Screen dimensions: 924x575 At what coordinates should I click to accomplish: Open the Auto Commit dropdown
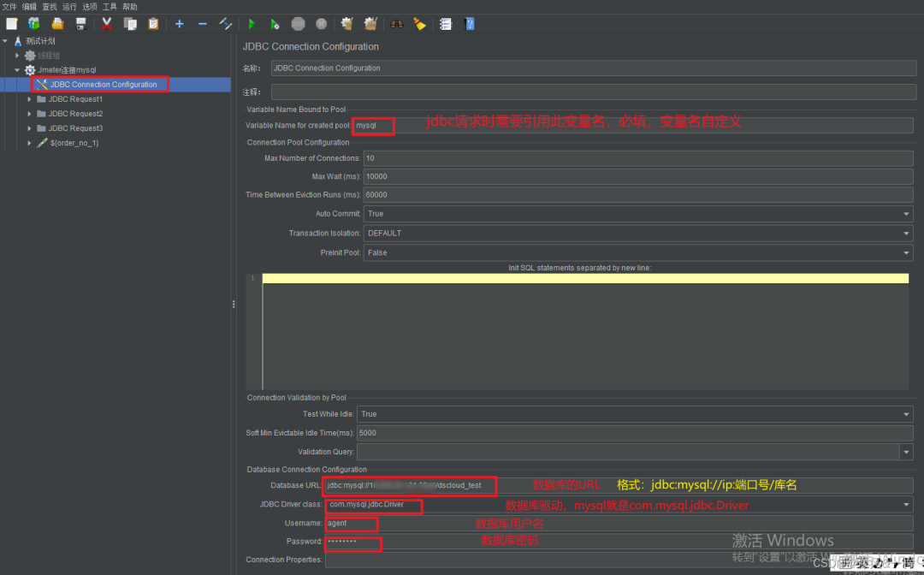(x=905, y=213)
